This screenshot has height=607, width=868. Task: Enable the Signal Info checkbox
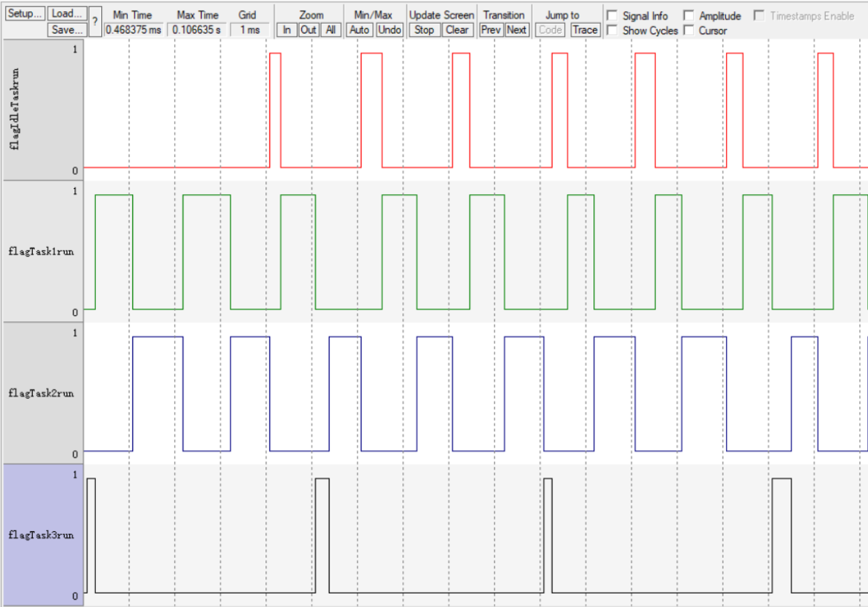point(611,16)
